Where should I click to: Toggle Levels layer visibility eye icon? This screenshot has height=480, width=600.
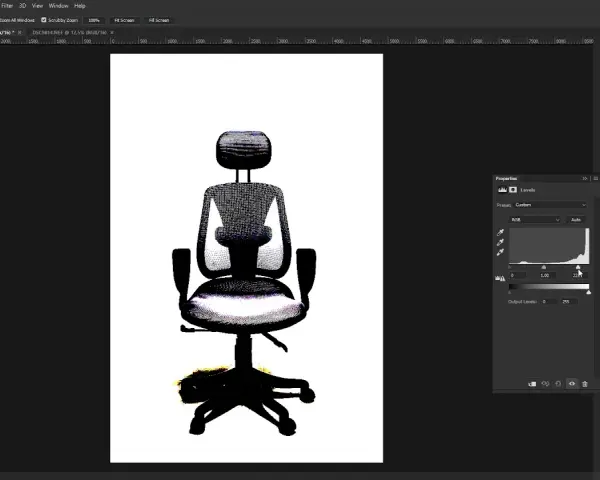click(572, 384)
